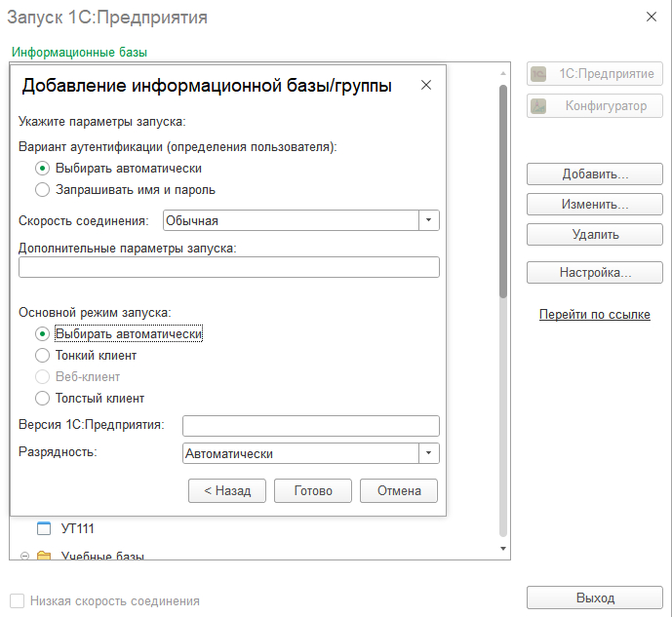672x617 pixels.
Task: Go back with the Назад button
Action: coord(227,490)
